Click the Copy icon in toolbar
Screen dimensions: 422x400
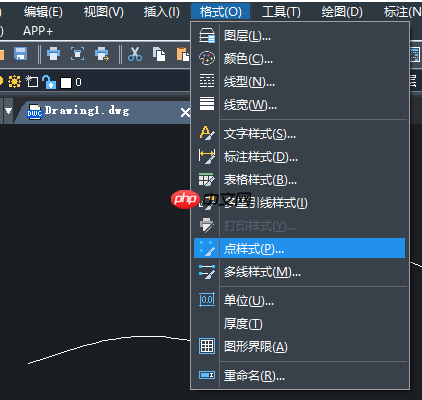coord(159,54)
